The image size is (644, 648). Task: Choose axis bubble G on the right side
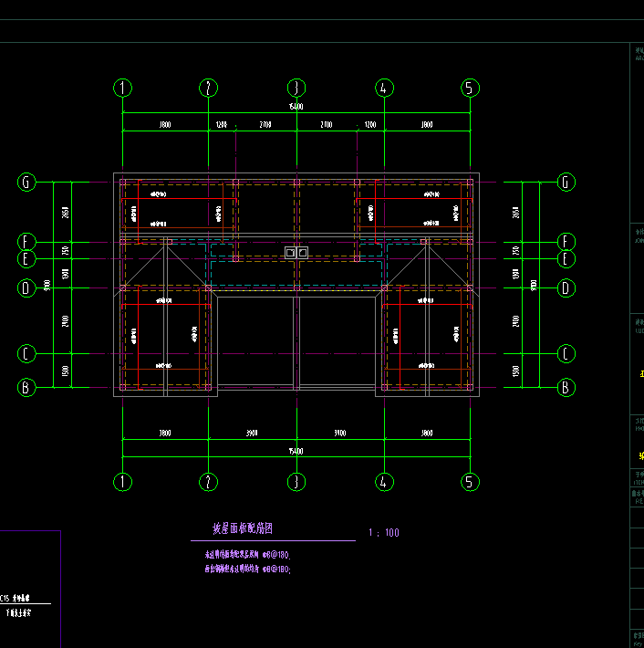pos(566,182)
